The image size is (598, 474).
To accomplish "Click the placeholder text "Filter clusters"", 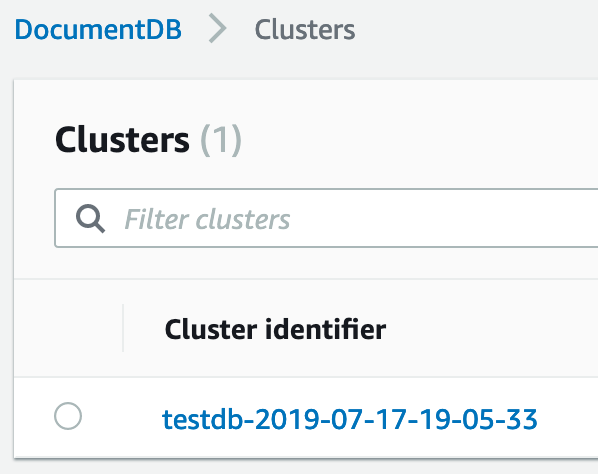I will coord(207,219).
